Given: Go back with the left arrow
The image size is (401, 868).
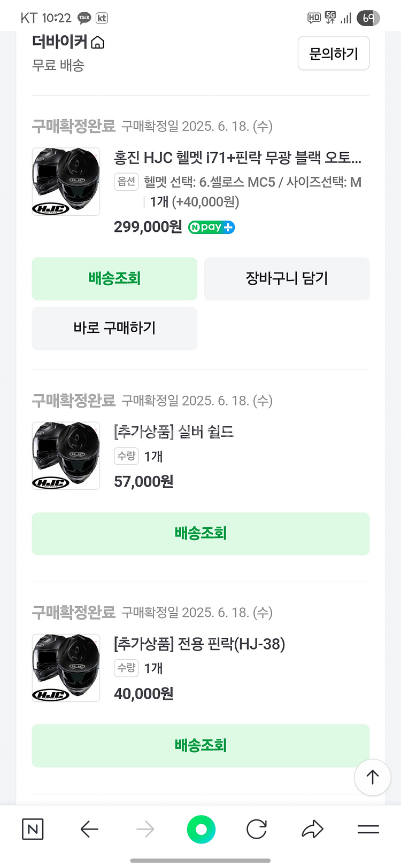Looking at the screenshot, I should pyautogui.click(x=89, y=829).
